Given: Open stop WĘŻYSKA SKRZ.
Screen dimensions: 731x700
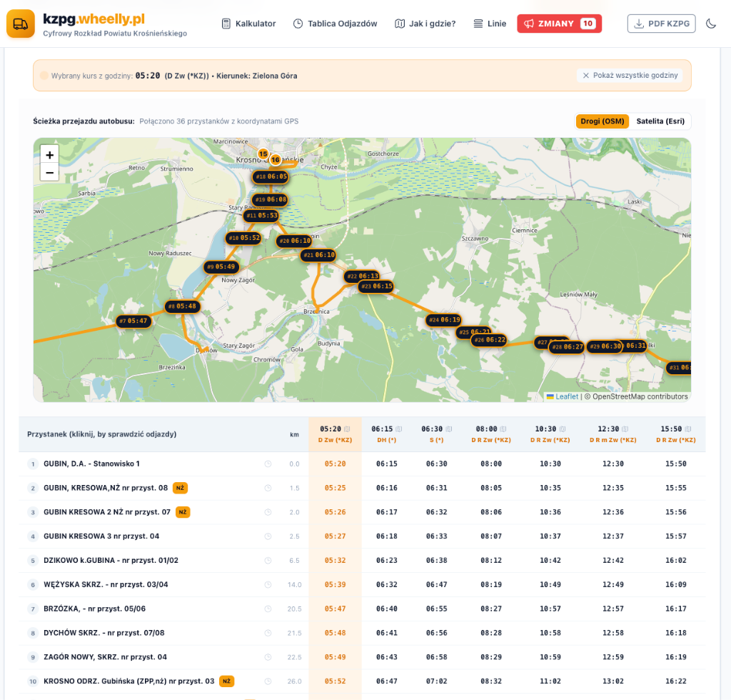Looking at the screenshot, I should 106,585.
